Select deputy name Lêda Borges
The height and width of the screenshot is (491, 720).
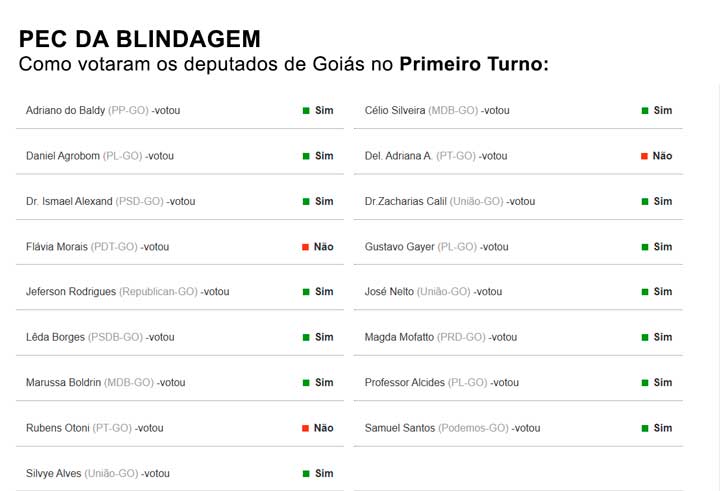point(56,337)
